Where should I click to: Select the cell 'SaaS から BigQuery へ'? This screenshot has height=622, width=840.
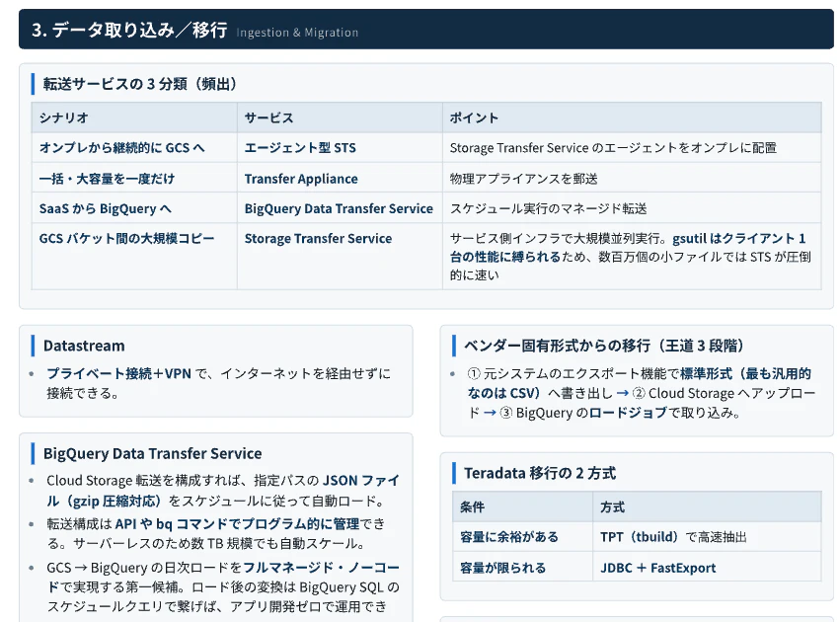click(x=134, y=208)
